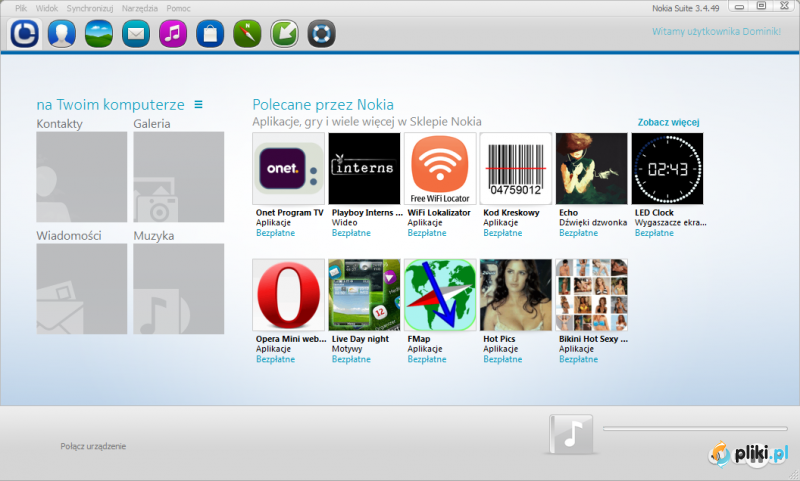Click Bezpłatne under Echo
This screenshot has width=800, height=481.
(x=579, y=233)
